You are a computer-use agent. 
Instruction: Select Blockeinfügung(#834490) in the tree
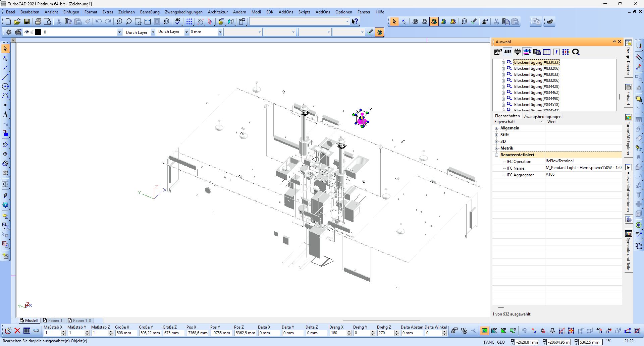[x=537, y=99]
